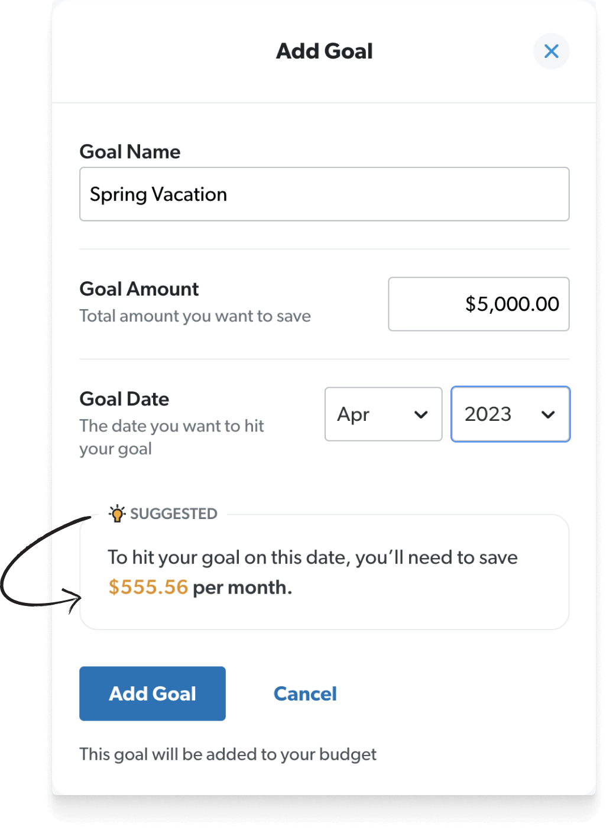This screenshot has width=616, height=840.
Task: Click the chevron arrow in 2023 dropdown
Action: 548,414
